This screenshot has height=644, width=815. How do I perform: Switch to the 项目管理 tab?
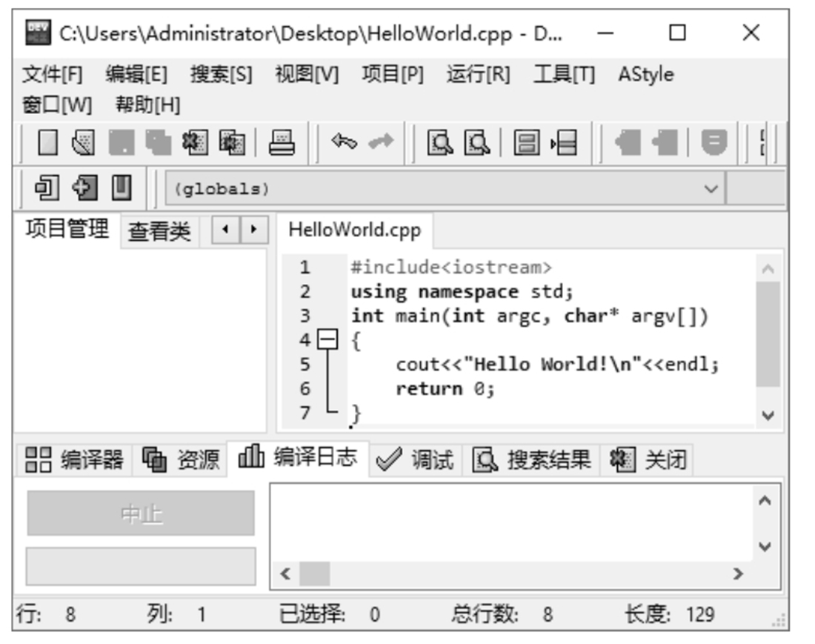pyautogui.click(x=67, y=229)
